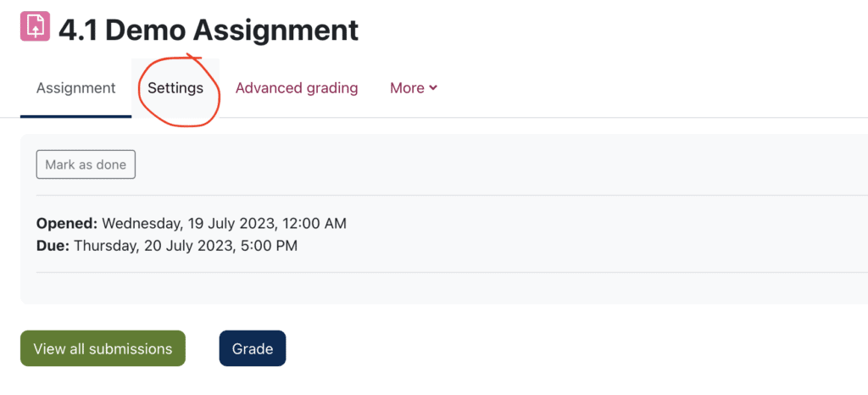Click the dark blue Grade button

(253, 348)
